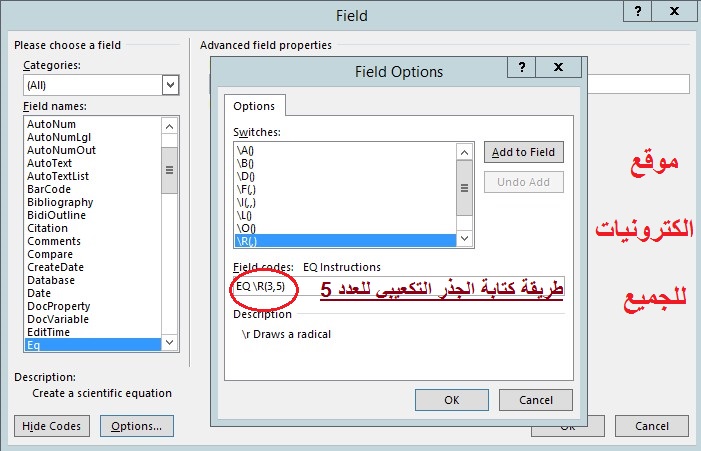Click OK in Field Options dialog

click(x=451, y=400)
